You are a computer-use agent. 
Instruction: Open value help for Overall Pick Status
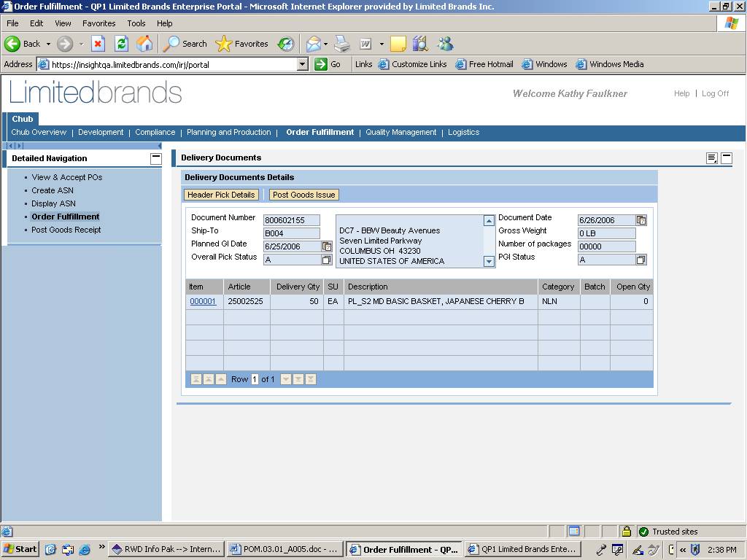click(x=326, y=260)
